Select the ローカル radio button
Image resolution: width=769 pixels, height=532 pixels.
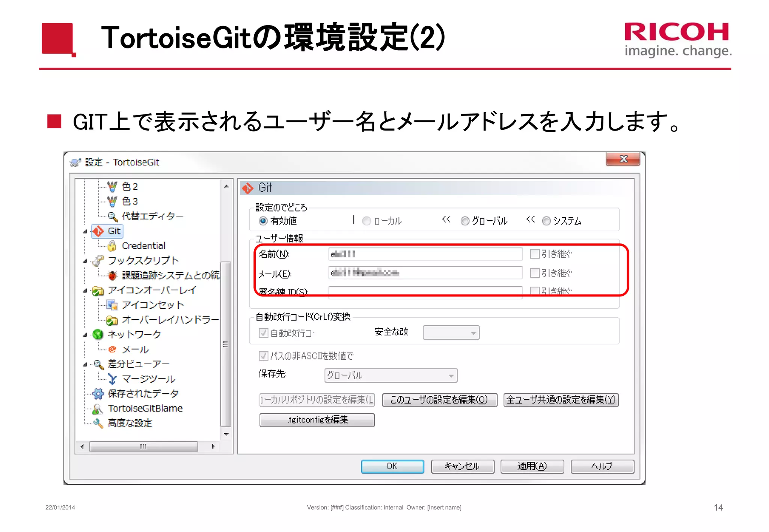pyautogui.click(x=366, y=221)
